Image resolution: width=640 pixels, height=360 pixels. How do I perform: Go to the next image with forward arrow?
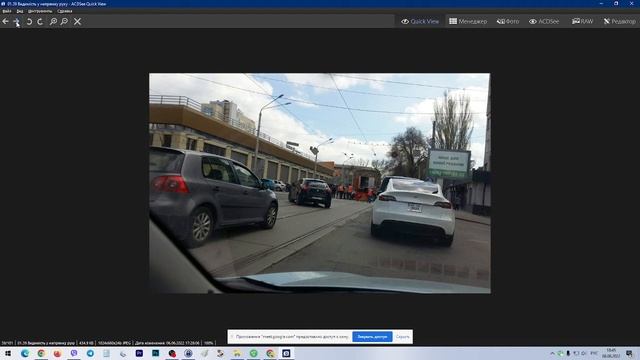pyautogui.click(x=17, y=22)
